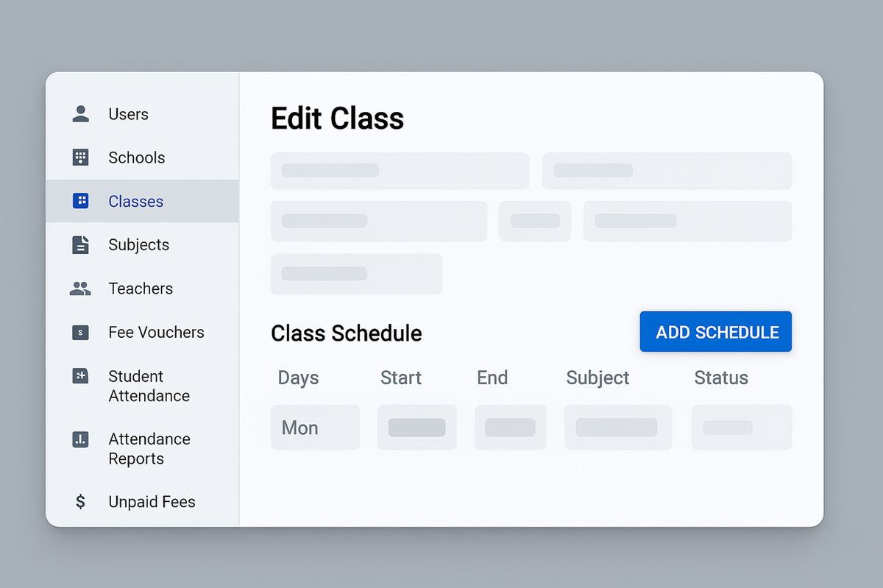Navigate to the Teachers section
This screenshot has height=588, width=883.
pyautogui.click(x=141, y=288)
